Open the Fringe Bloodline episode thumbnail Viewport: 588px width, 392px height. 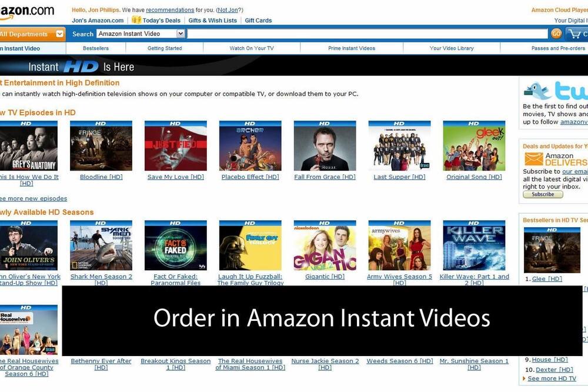point(101,146)
